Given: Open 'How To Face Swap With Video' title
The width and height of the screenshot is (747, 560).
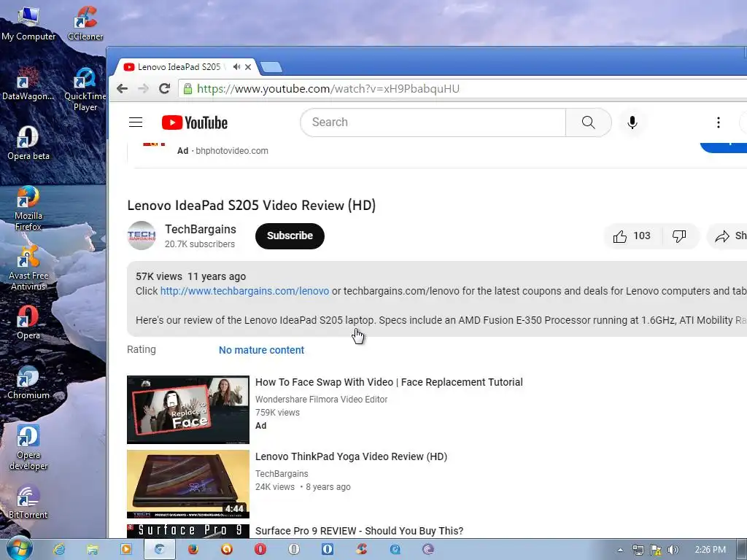Looking at the screenshot, I should coord(389,382).
